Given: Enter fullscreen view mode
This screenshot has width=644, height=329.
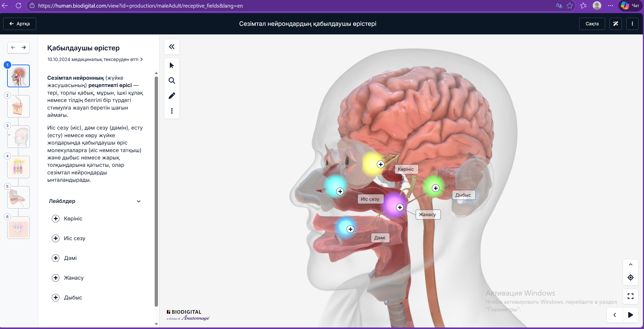Looking at the screenshot, I should tap(630, 296).
